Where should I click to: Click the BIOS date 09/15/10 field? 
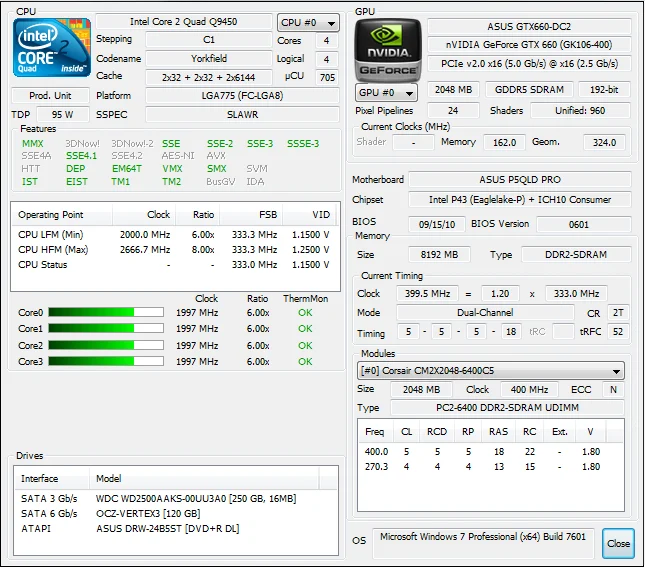(437, 225)
